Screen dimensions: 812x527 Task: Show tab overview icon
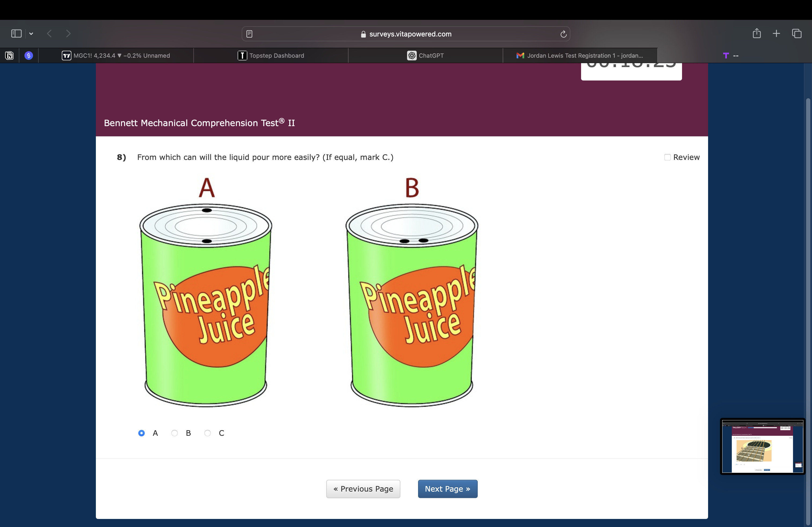coord(797,33)
